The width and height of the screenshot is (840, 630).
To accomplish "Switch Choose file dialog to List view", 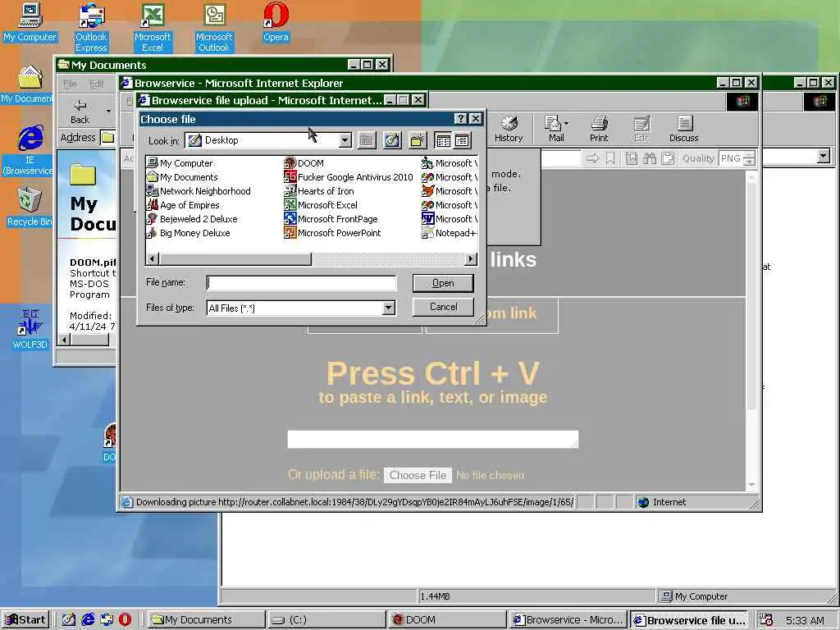I will pyautogui.click(x=443, y=140).
